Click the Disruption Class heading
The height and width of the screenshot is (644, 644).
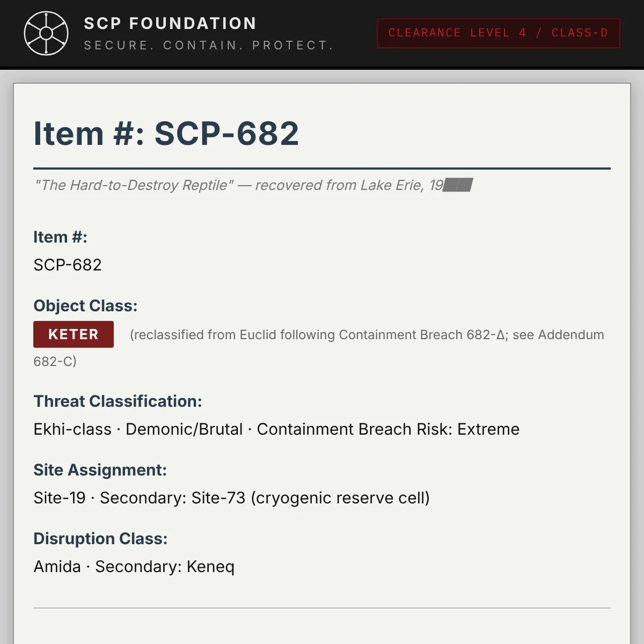coord(100,539)
